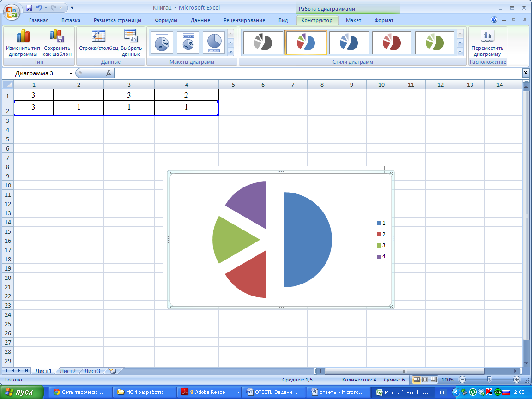Image resolution: width=532 pixels, height=399 pixels.
Task: Switch to sheet Лист2
Action: 68,371
